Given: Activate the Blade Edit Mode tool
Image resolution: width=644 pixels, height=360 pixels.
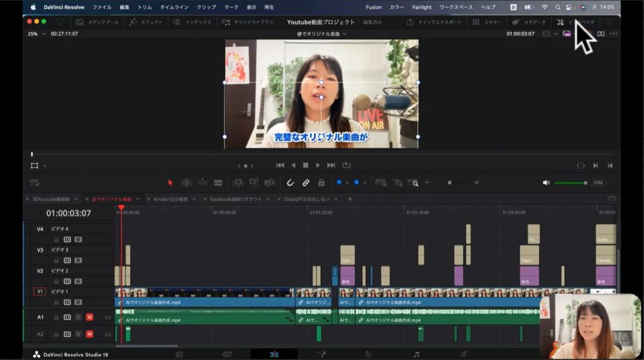Looking at the screenshot, I should 218,183.
